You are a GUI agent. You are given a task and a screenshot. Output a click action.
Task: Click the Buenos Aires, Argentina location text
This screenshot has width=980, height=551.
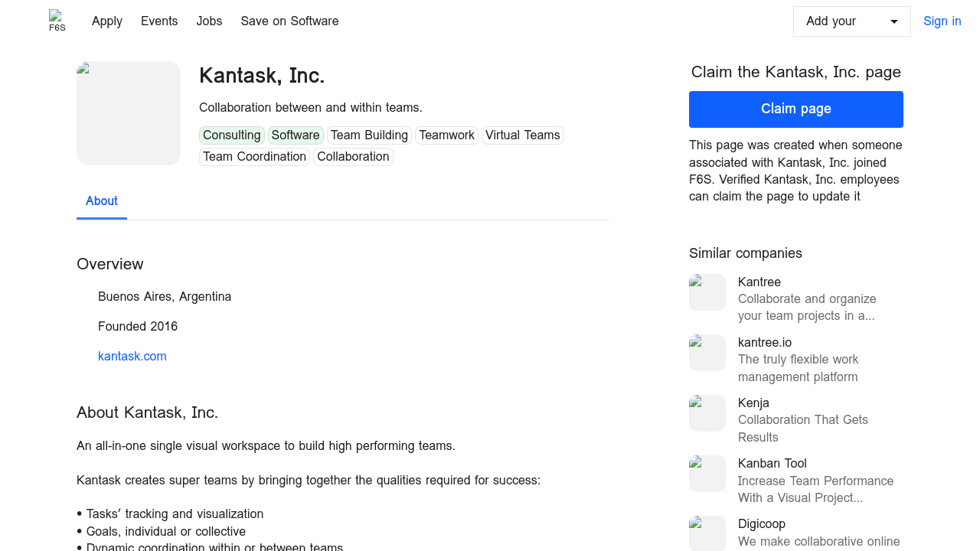click(x=165, y=297)
